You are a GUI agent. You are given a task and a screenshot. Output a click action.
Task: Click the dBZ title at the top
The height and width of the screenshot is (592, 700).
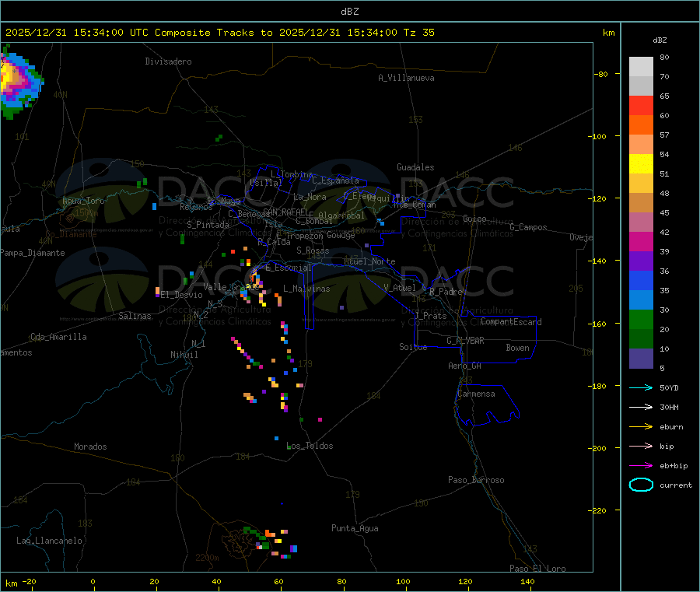(349, 12)
